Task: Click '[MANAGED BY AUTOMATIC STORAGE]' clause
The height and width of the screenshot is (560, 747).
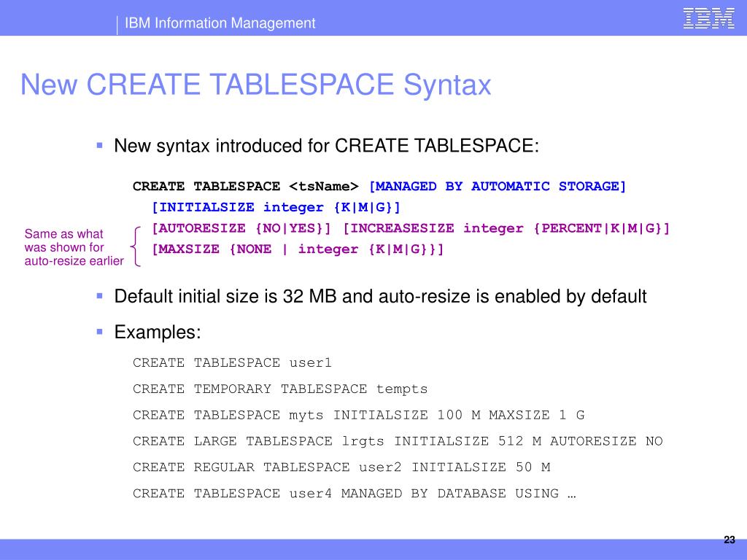Action: click(x=498, y=186)
